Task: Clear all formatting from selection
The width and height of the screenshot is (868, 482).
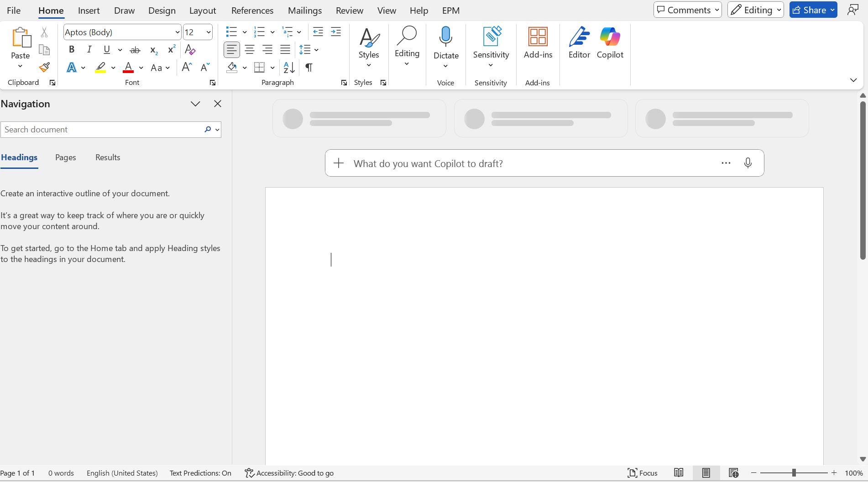Action: click(x=190, y=49)
